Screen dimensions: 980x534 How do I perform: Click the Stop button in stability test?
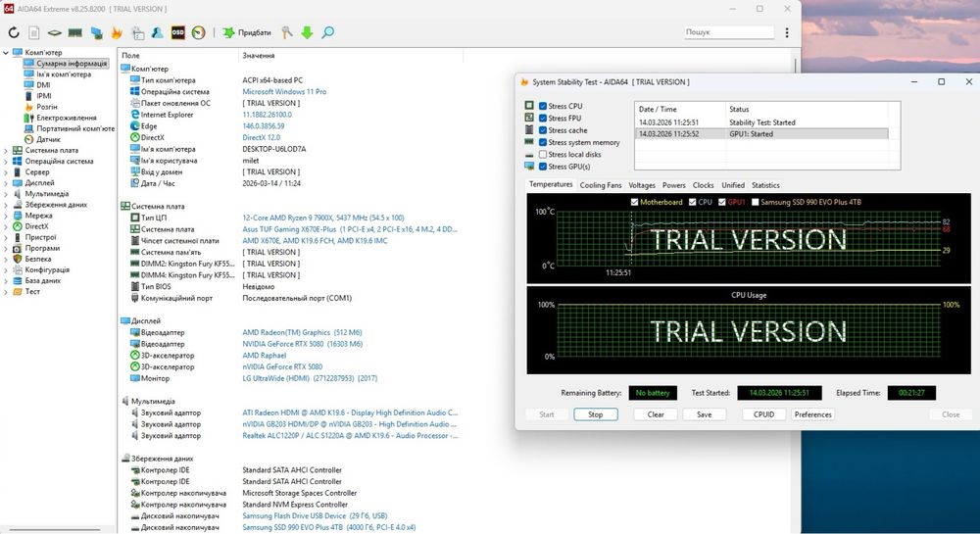tap(596, 414)
